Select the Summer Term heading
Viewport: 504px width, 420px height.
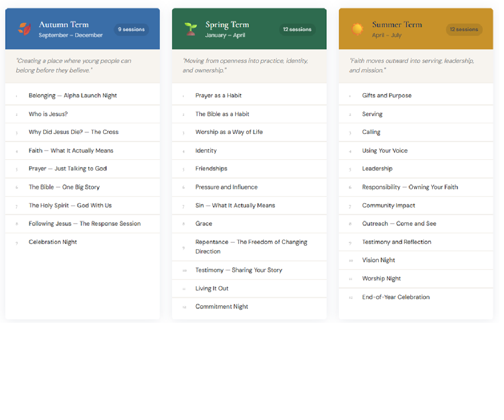click(x=397, y=24)
